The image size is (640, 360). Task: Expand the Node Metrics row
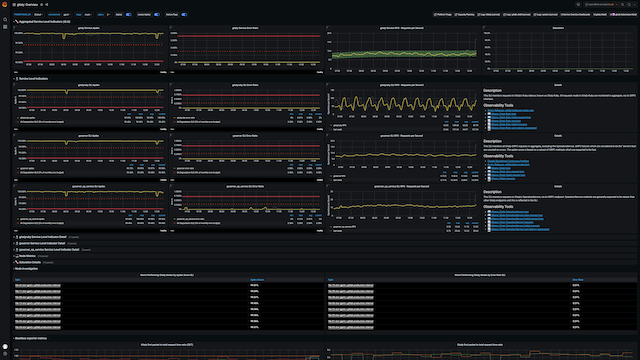[x=27, y=256]
